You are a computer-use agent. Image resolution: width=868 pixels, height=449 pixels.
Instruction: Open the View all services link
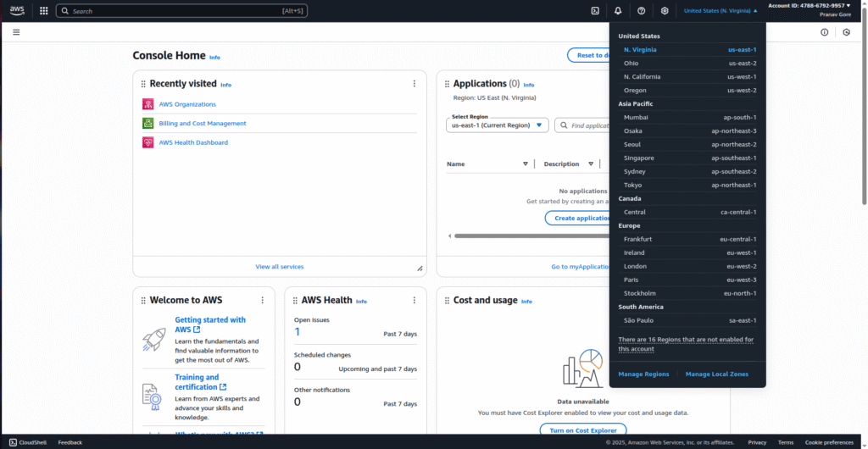click(280, 267)
